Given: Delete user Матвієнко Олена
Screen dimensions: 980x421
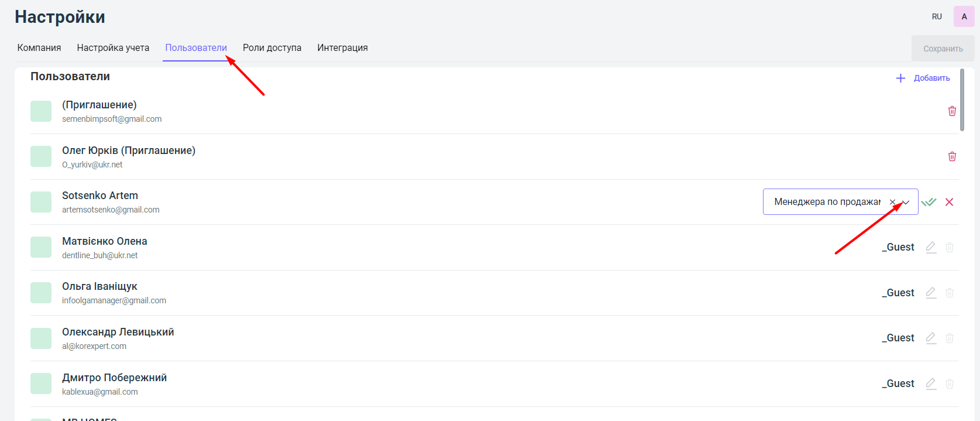Looking at the screenshot, I should click(x=950, y=247).
